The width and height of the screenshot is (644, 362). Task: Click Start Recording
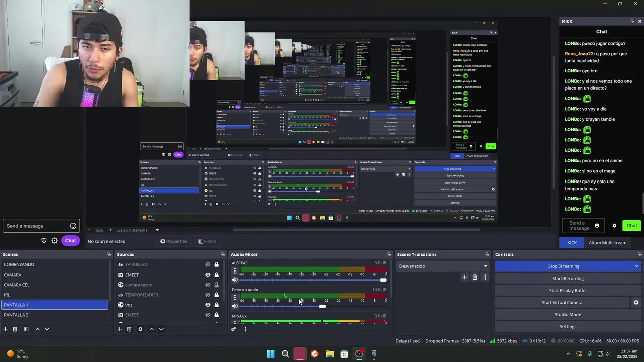[x=568, y=278]
